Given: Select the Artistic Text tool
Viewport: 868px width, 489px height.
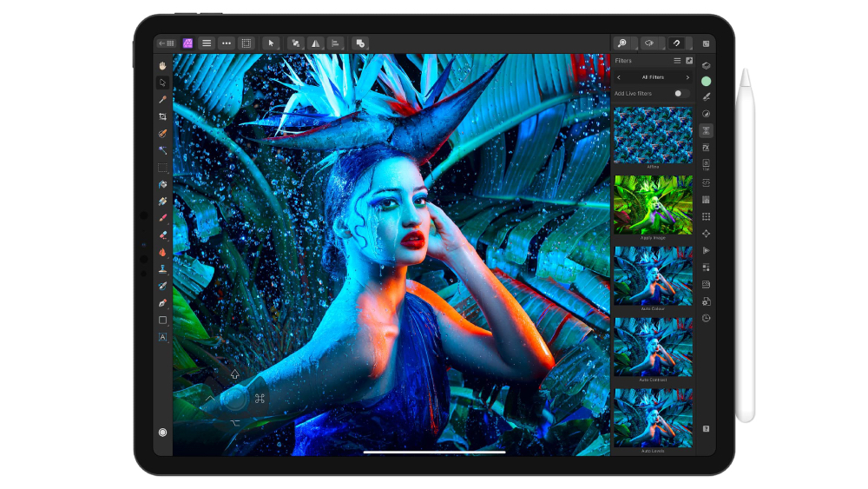Looking at the screenshot, I should point(162,337).
